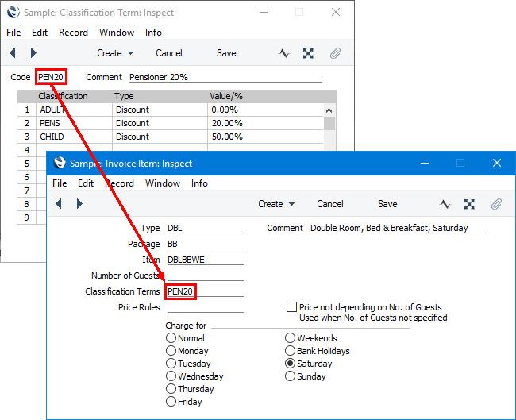The height and width of the screenshot is (420, 516).
Task: Open Window menu in Invoice Item window
Action: (x=163, y=183)
